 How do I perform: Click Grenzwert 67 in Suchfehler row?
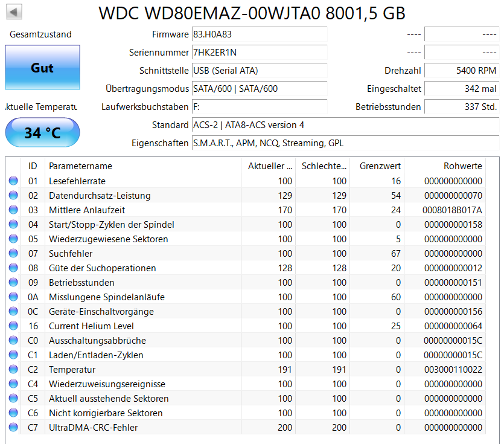tap(396, 253)
